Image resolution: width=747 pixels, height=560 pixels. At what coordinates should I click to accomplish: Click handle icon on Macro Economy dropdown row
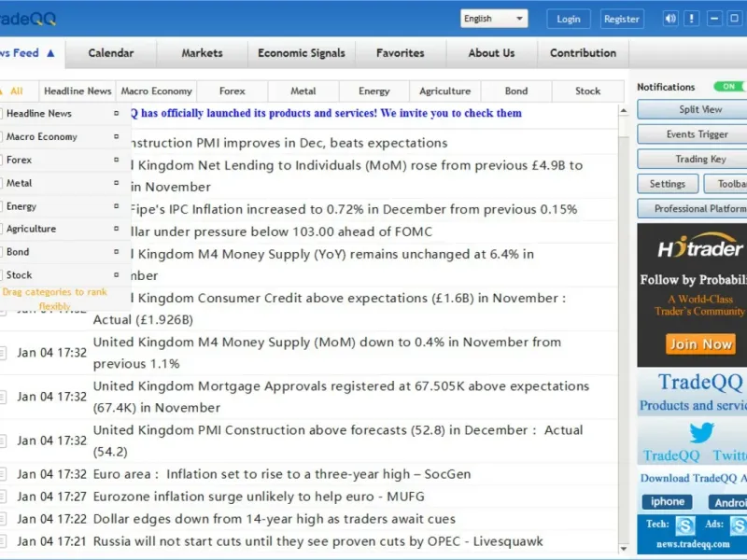116,136
